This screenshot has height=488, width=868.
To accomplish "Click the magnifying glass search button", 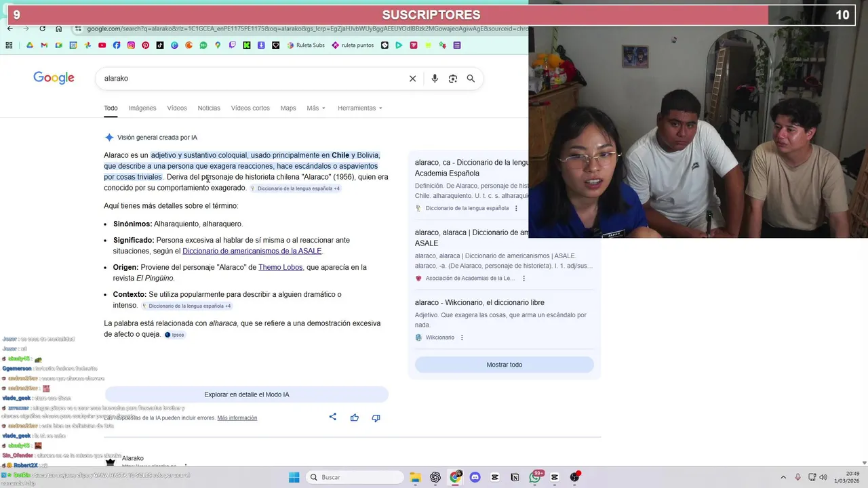I will (x=471, y=79).
